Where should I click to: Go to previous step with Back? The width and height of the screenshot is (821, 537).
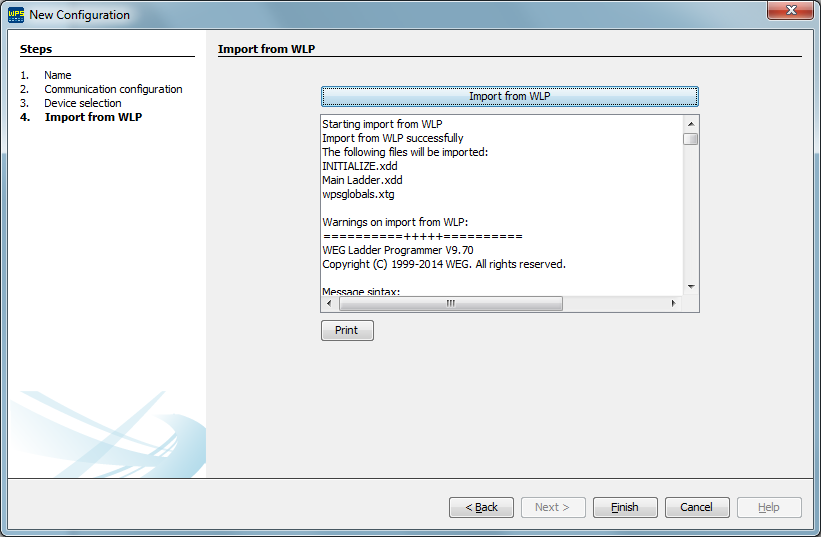point(481,507)
